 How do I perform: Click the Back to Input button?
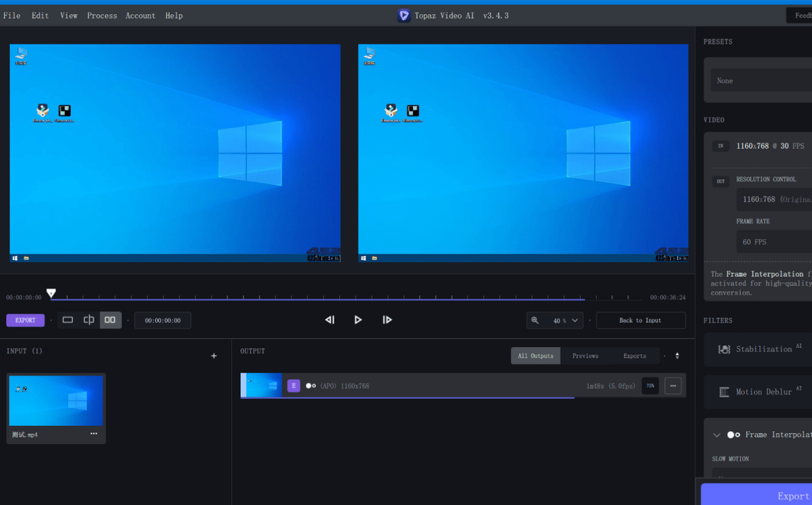click(x=640, y=320)
